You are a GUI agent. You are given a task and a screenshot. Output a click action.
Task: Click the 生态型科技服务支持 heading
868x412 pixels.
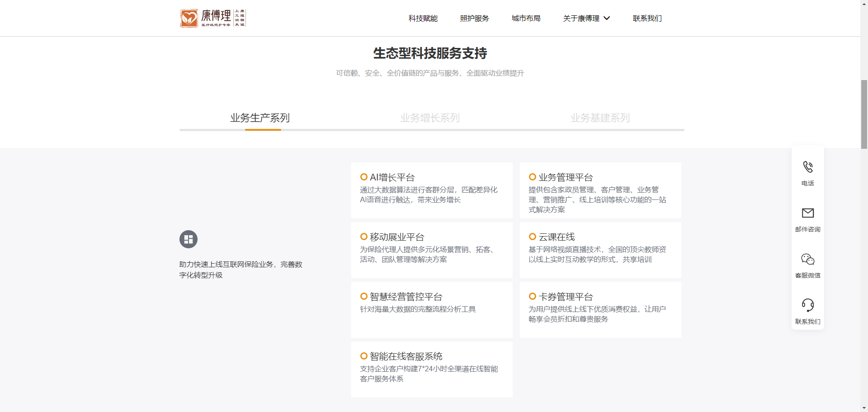430,53
